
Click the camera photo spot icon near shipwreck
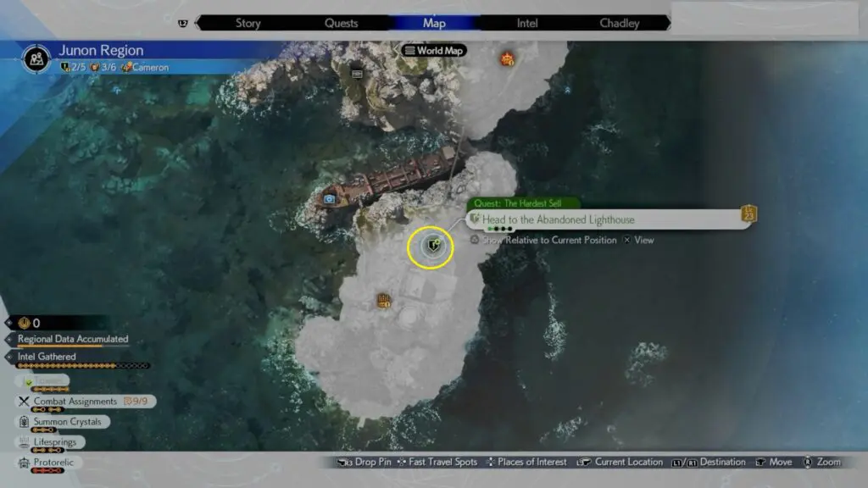(329, 198)
